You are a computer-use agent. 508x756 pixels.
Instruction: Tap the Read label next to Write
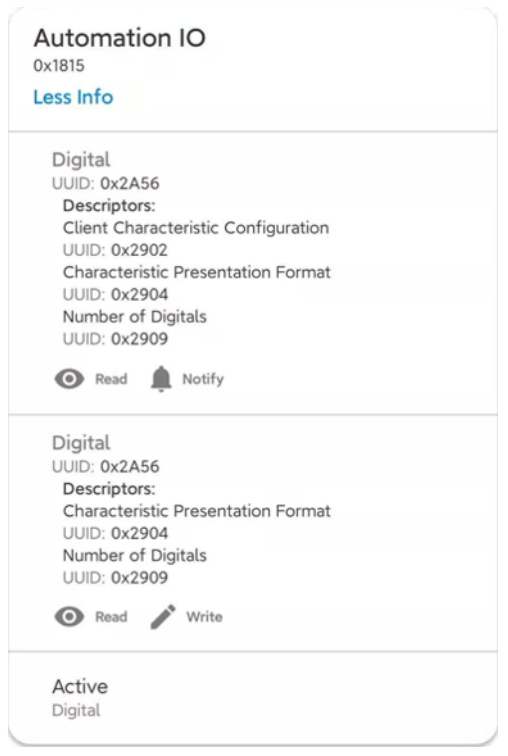click(111, 617)
